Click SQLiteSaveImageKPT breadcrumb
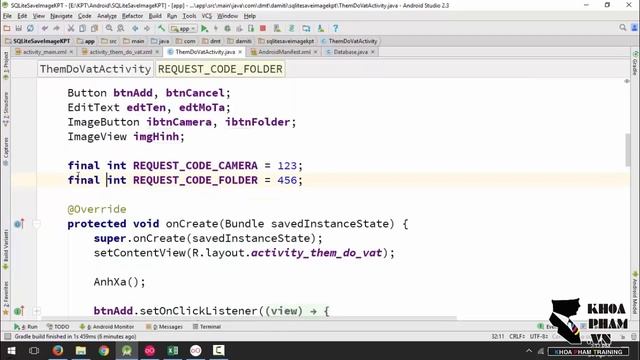 click(x=38, y=41)
